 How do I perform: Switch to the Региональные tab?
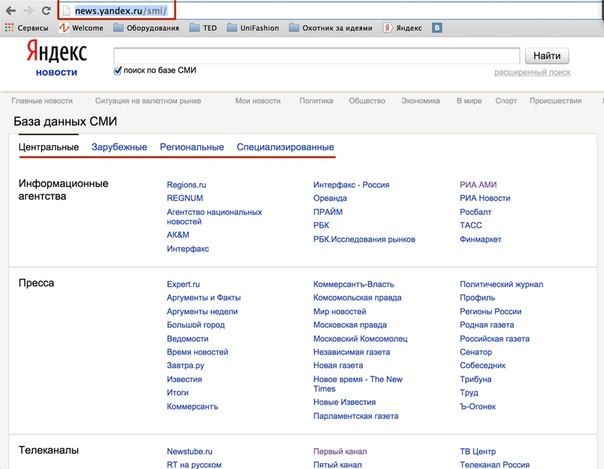(x=191, y=147)
